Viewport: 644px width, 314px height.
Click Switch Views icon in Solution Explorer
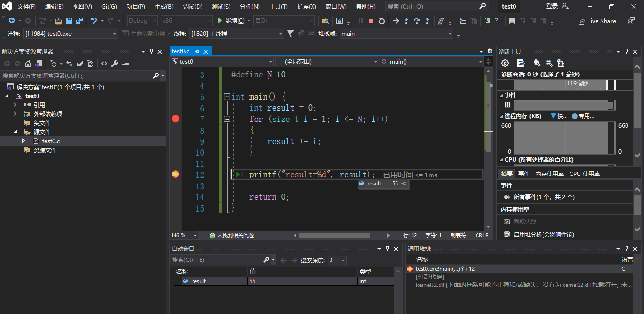click(x=38, y=64)
